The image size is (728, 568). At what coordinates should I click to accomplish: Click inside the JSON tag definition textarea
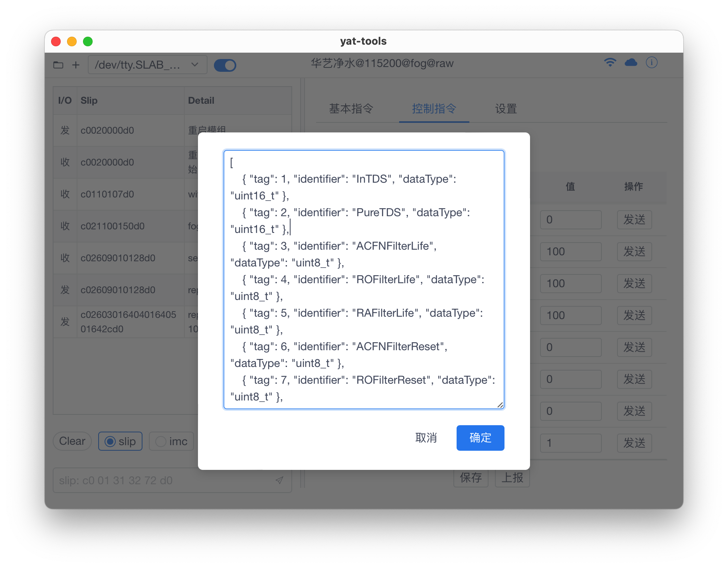(x=364, y=279)
